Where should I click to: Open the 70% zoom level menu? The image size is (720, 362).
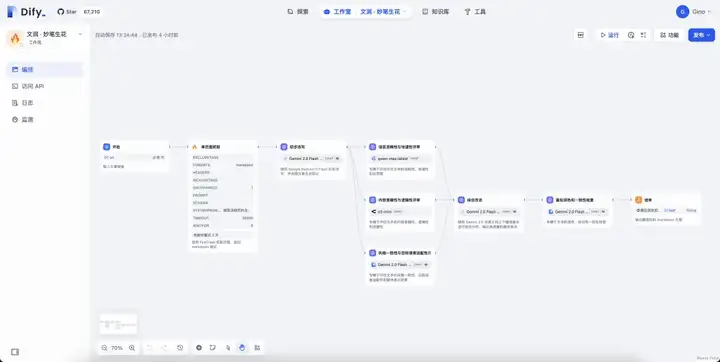[x=117, y=348]
